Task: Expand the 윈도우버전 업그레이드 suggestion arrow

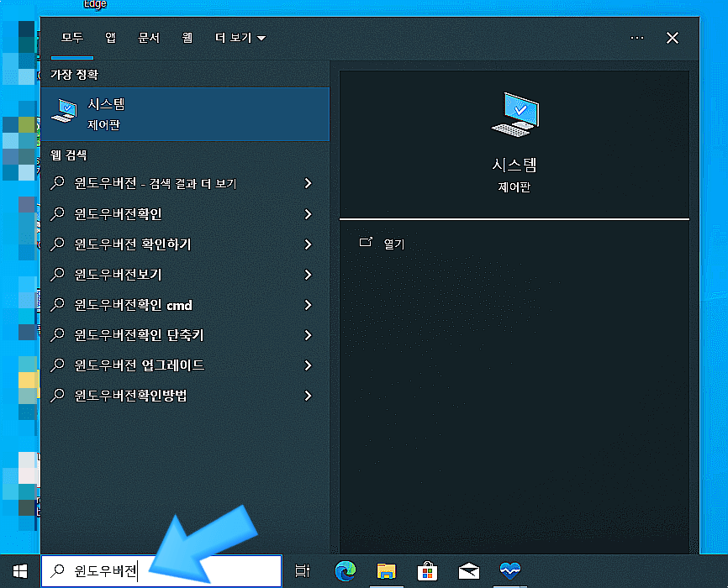Action: point(308,365)
